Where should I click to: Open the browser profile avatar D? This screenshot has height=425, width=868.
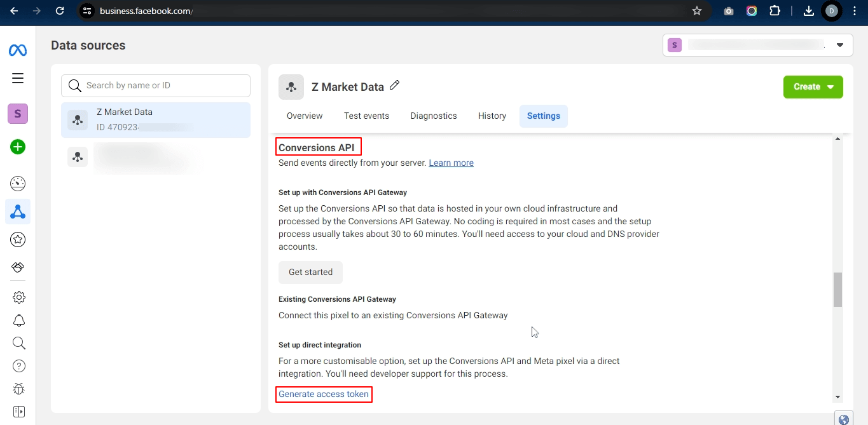click(x=831, y=11)
